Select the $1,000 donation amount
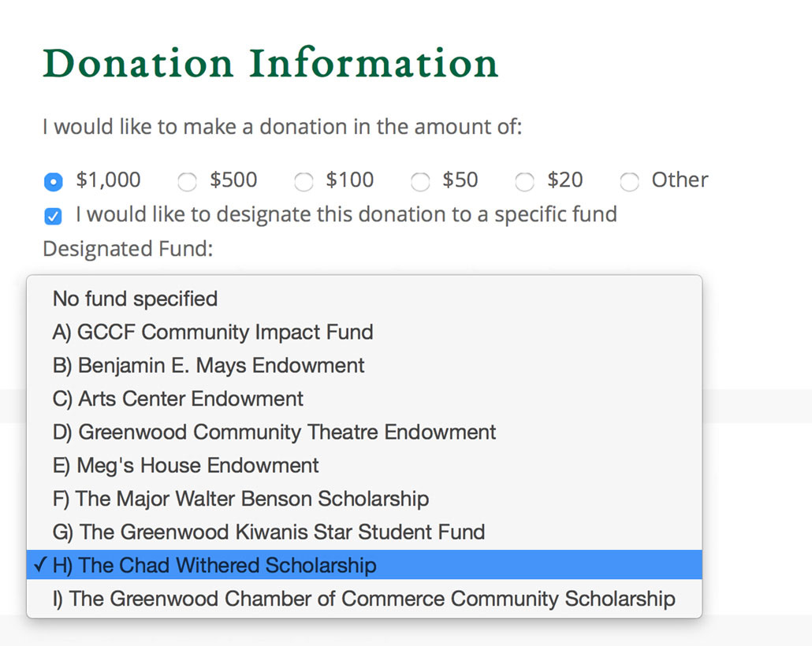 coord(54,182)
